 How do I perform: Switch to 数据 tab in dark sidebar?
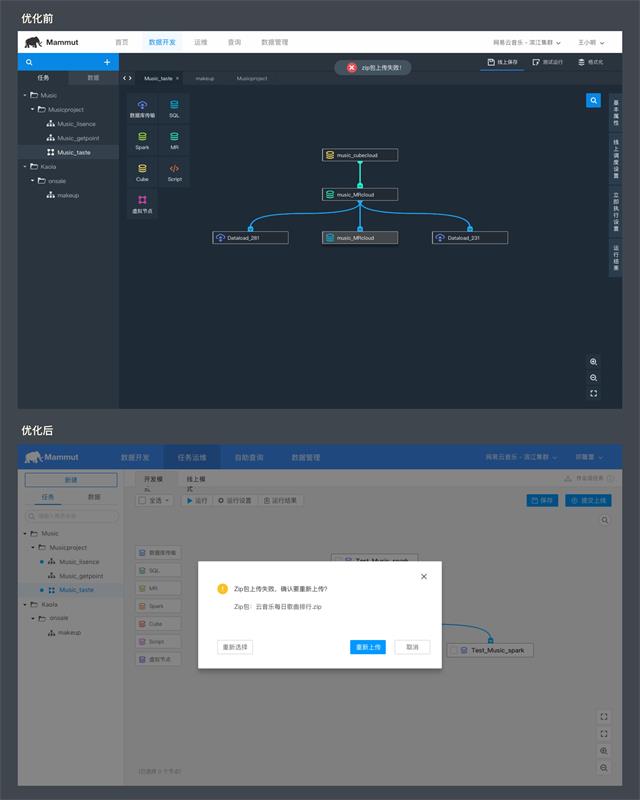(93, 78)
